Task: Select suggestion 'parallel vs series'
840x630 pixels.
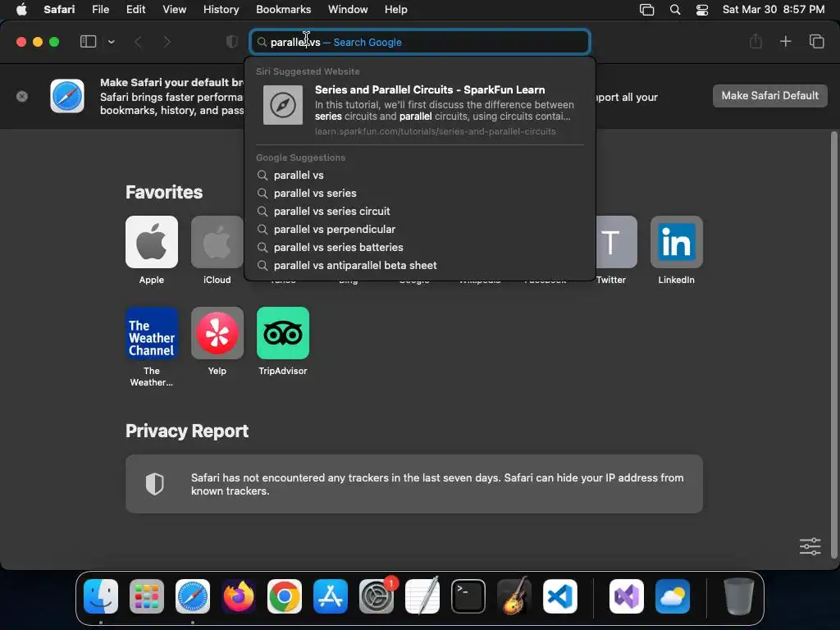Action: click(420, 194)
